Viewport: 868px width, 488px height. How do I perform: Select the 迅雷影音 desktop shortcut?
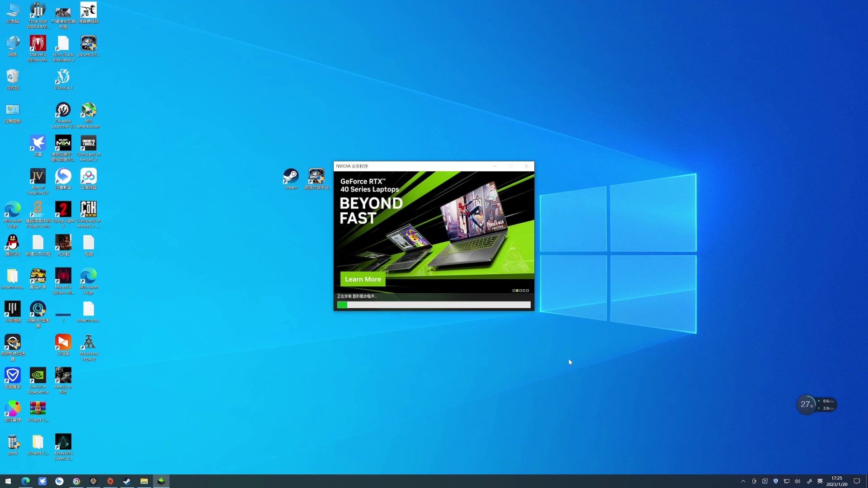click(63, 179)
